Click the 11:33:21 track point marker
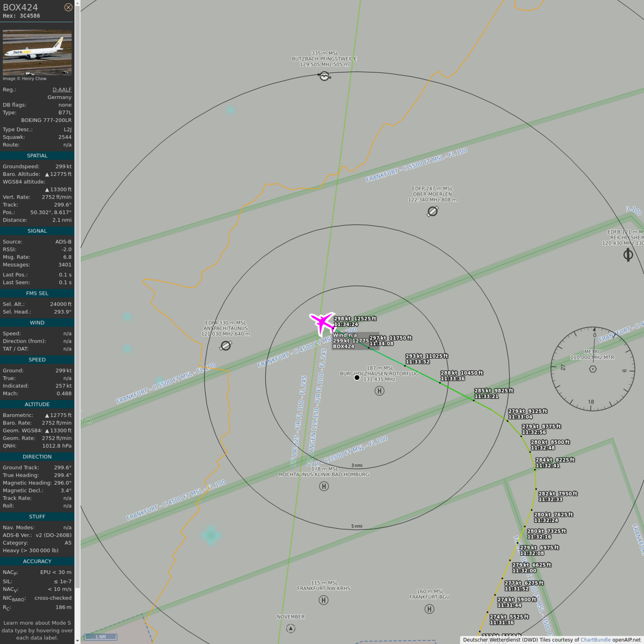 [474, 400]
